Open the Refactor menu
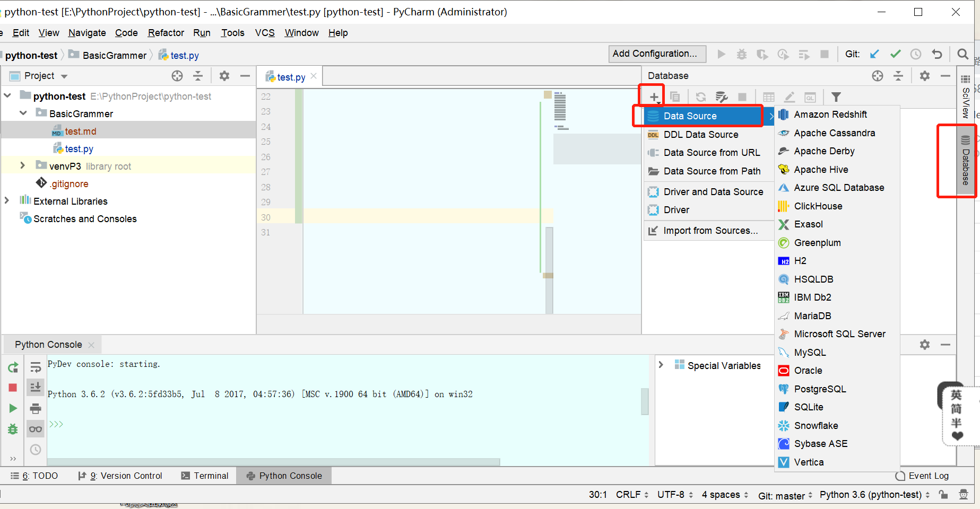 [x=166, y=33]
